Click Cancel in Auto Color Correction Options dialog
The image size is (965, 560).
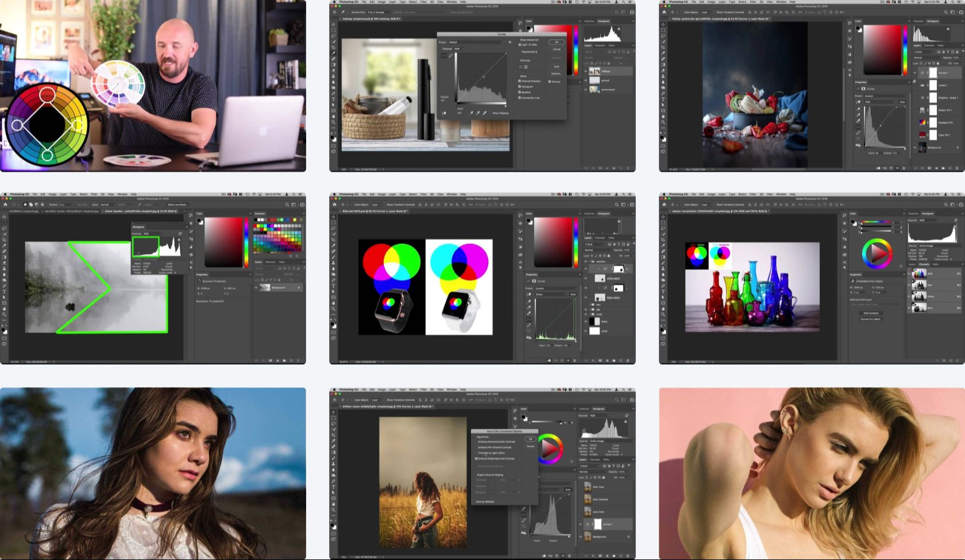pos(530,446)
